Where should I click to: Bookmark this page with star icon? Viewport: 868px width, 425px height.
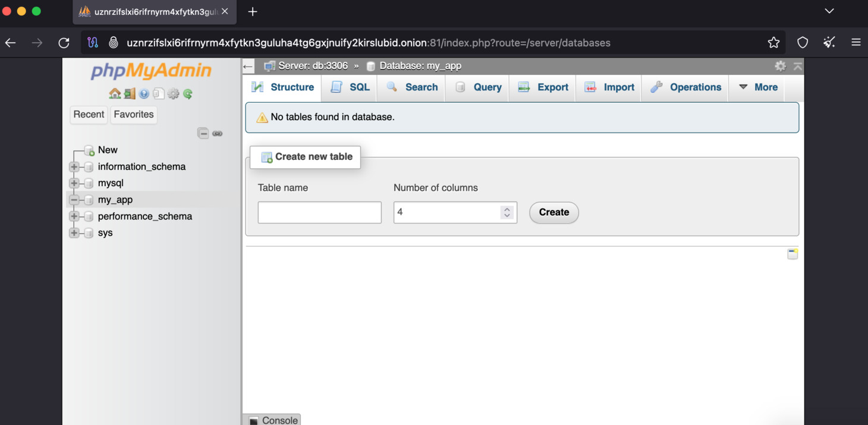773,42
